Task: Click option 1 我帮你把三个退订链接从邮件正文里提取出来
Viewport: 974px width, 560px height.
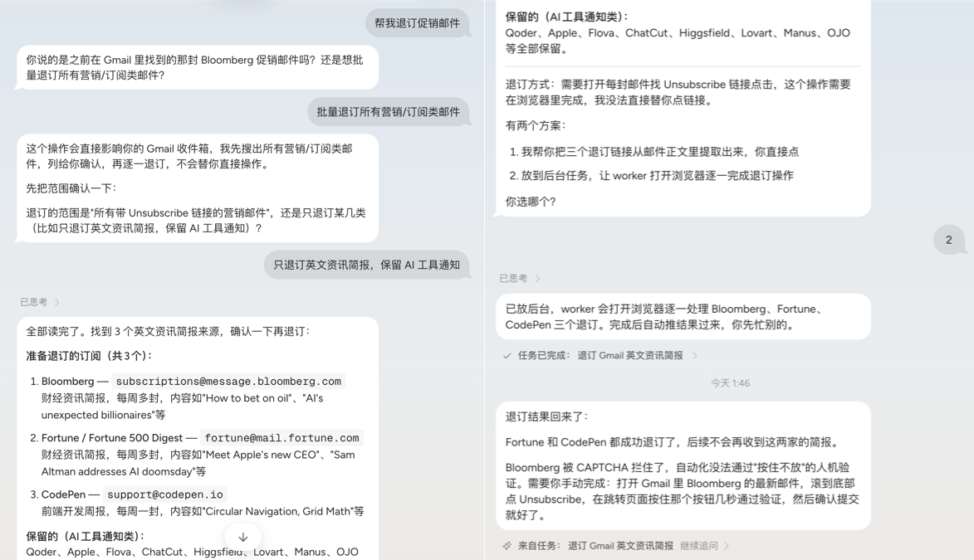Action: point(659,152)
